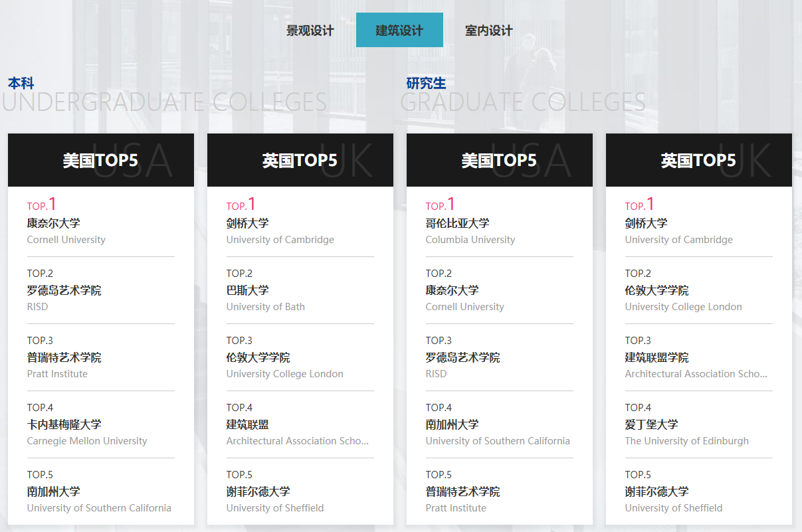This screenshot has width=802, height=532.
Task: Click the text University of Bath
Action: (266, 307)
